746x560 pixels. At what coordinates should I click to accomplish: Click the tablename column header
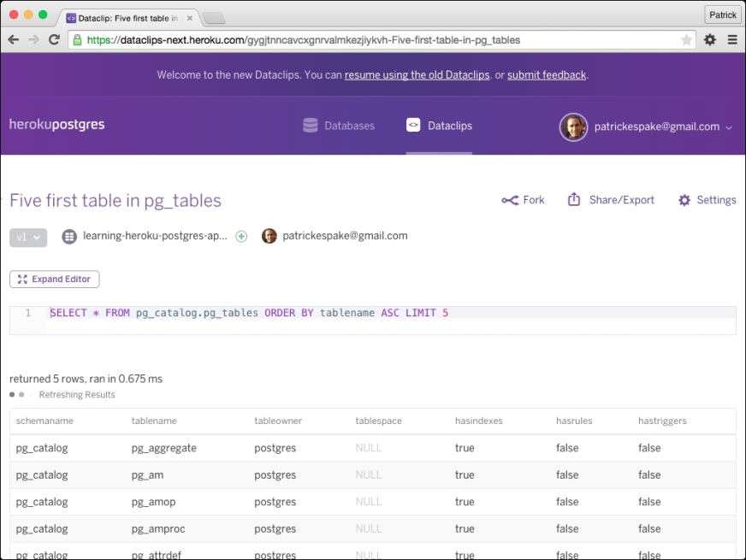tap(154, 421)
